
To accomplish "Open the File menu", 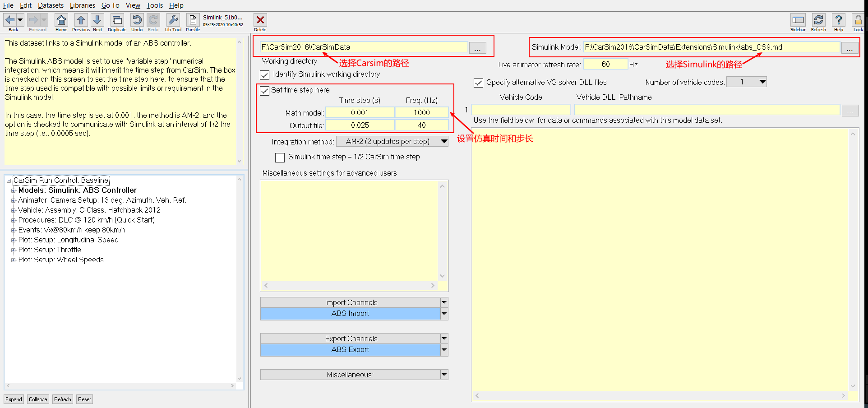I will click(8, 5).
